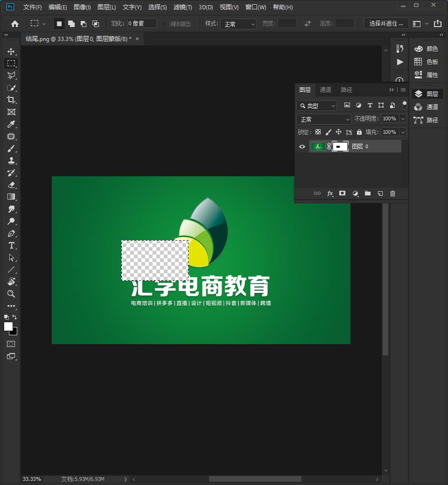448x485 pixels.
Task: Select the Crop tool
Action: 11,100
